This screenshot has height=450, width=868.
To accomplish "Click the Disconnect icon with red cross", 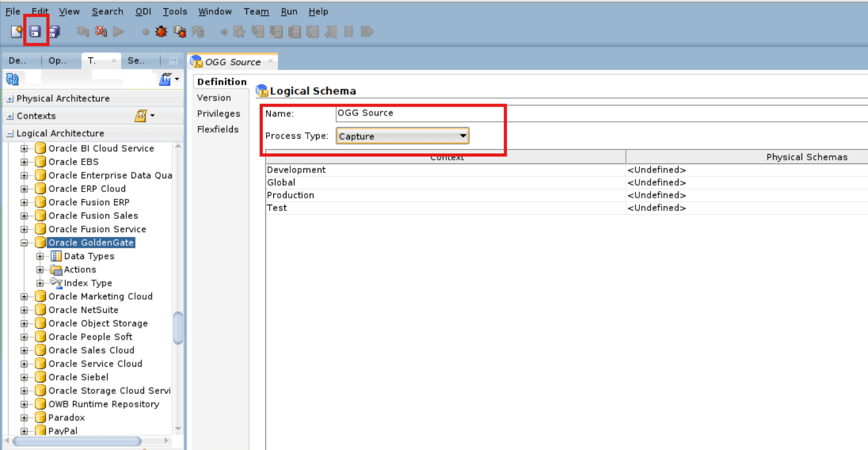I will coord(101,32).
